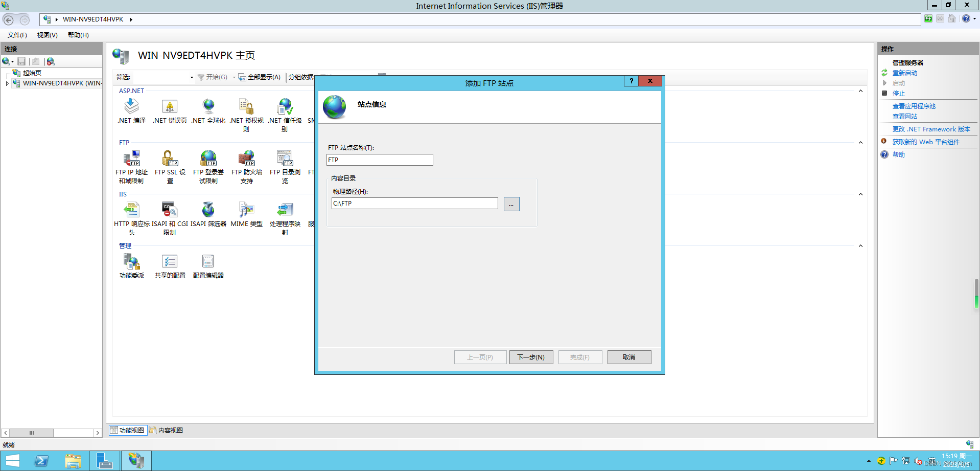The image size is (980, 471).
Task: Click 全部显示(A) in filter bar
Action: point(260,77)
